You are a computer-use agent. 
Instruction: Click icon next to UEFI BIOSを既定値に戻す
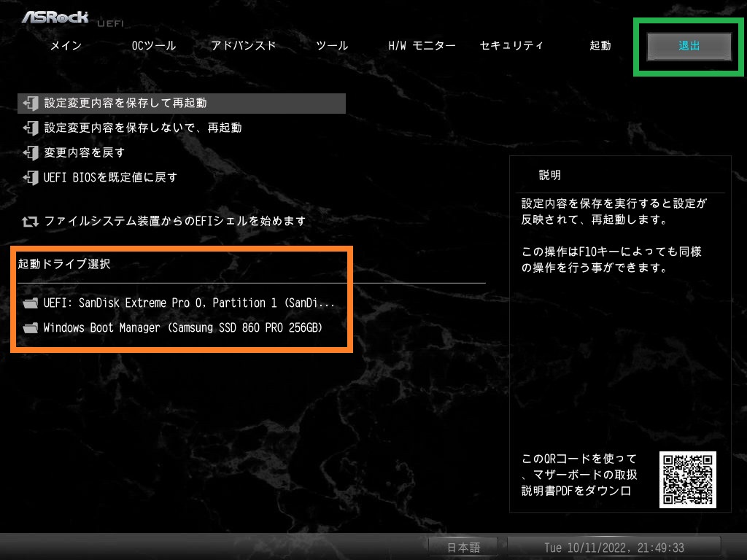click(x=31, y=178)
